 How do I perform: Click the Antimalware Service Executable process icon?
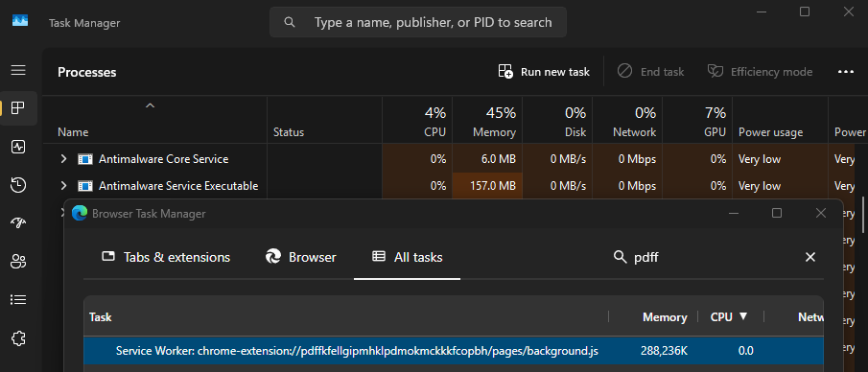tap(84, 186)
